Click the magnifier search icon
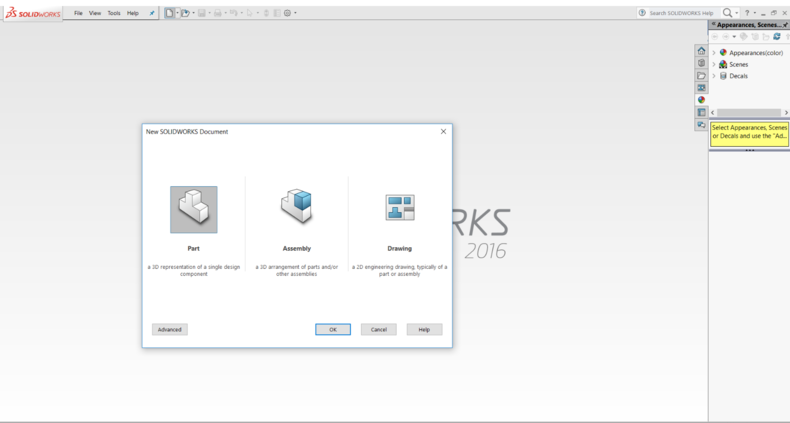Viewport: 790px width, 423px height. [727, 13]
